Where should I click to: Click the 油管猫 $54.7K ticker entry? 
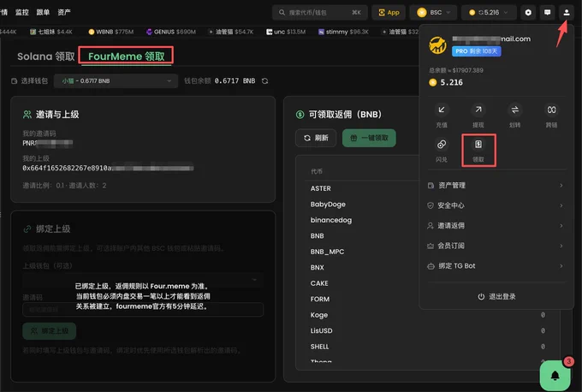click(231, 32)
